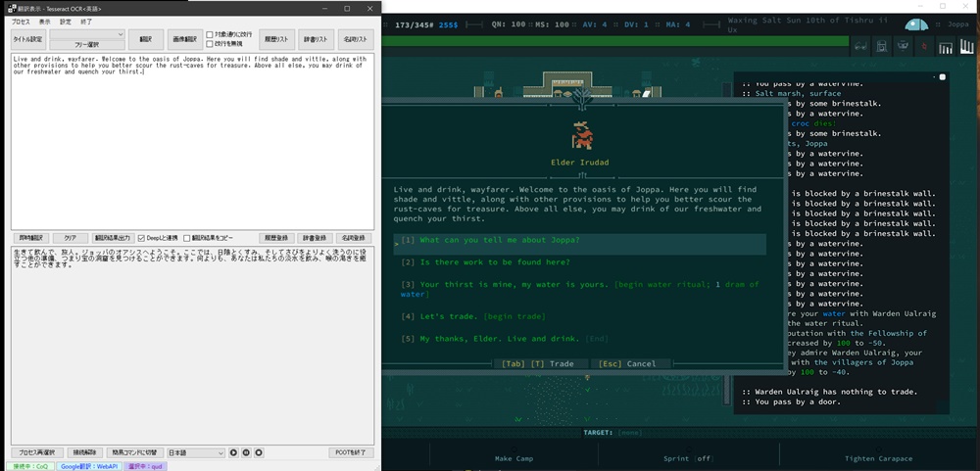Image resolution: width=980 pixels, height=471 pixels.
Task: Click the 翻訳 translate button
Action: (146, 39)
